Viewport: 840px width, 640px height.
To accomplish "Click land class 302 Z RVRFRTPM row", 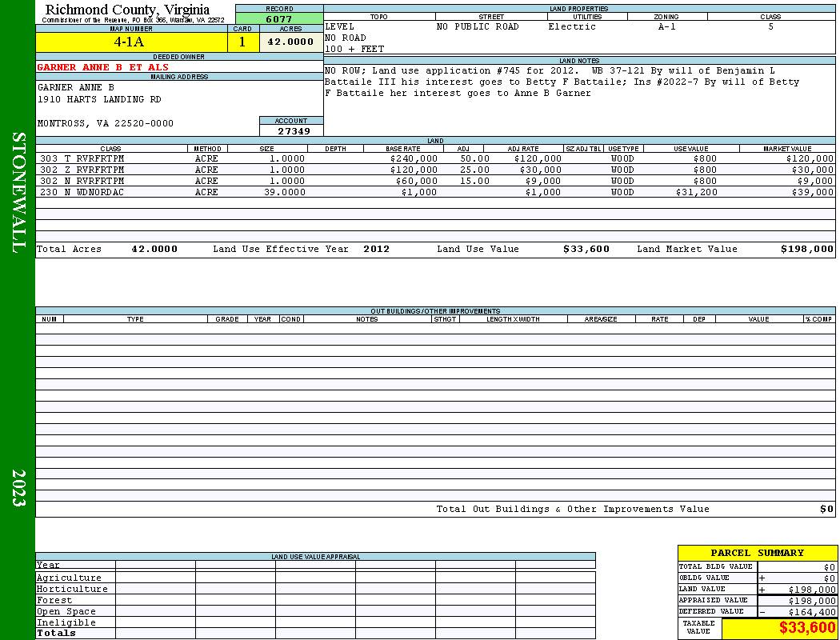I will (x=435, y=170).
